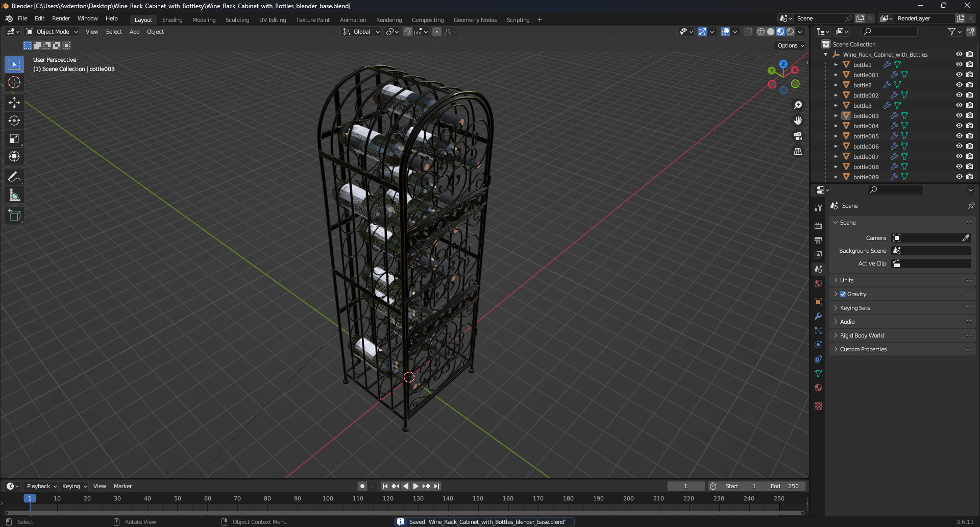
Task: Open the Modifiers properties tab
Action: 818,316
